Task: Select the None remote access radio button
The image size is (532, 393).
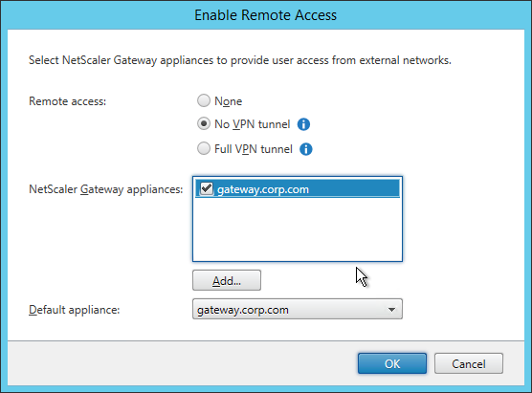Action: click(x=204, y=100)
